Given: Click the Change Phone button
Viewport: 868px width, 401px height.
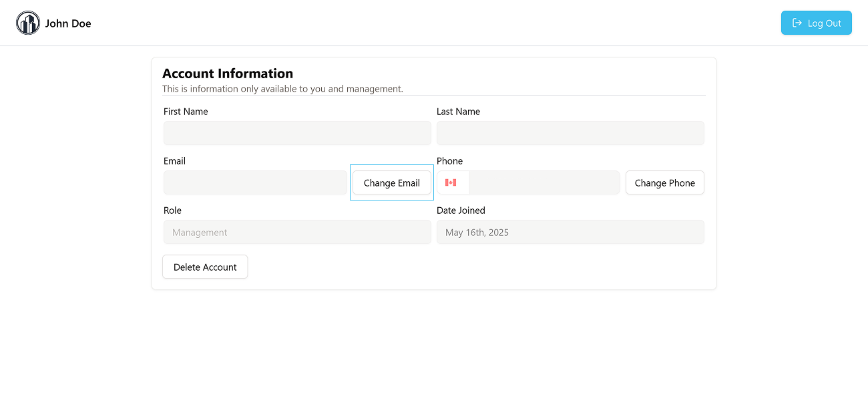Looking at the screenshot, I should [664, 182].
